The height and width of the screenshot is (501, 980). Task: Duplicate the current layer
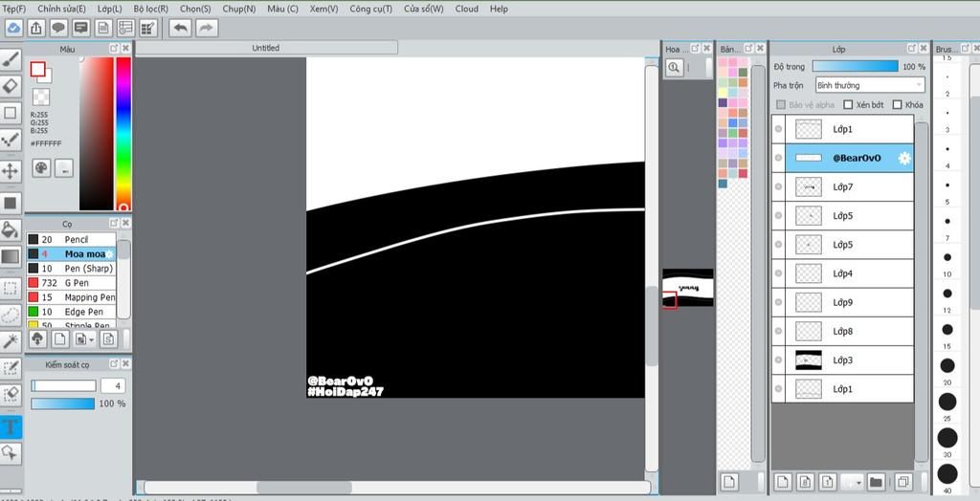[x=902, y=482]
